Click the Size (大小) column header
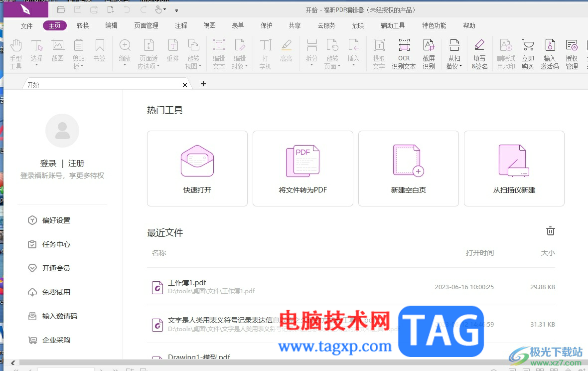588x371 pixels. [x=548, y=253]
